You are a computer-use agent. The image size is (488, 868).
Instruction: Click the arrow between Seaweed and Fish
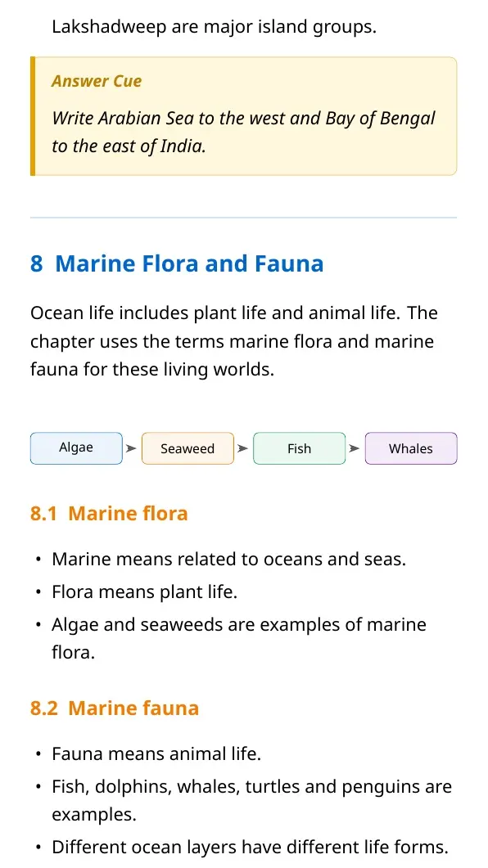[242, 448]
